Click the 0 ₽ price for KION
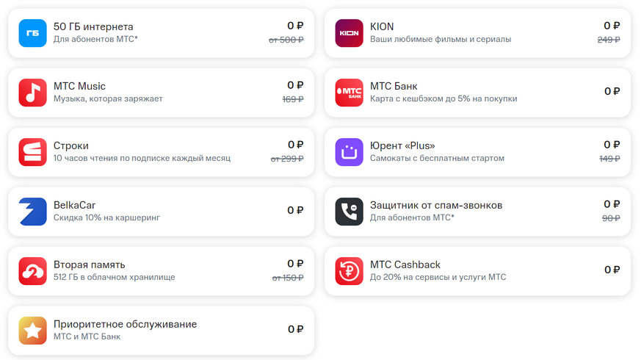Image resolution: width=644 pixels, height=360 pixels. (x=611, y=26)
